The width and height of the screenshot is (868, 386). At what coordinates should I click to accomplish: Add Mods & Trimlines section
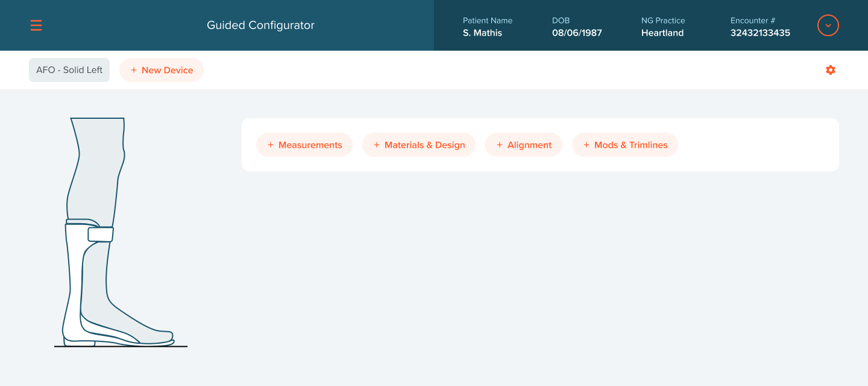coord(625,145)
